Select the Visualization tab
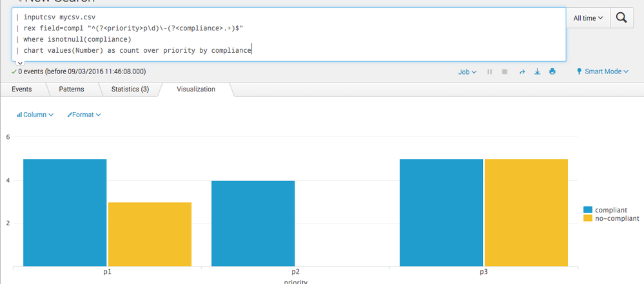This screenshot has width=644, height=284. pyautogui.click(x=196, y=90)
